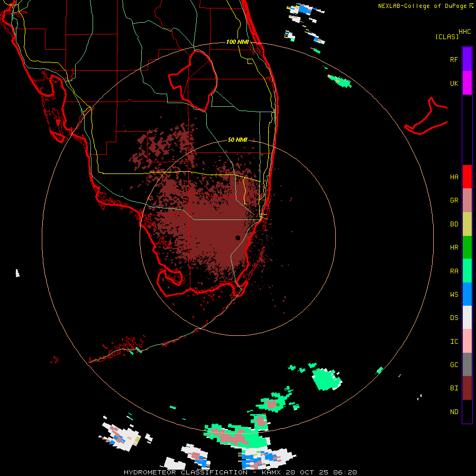This screenshot has width=476, height=476.
Task: Click the 20 OCT 25 date
Action: [307, 472]
